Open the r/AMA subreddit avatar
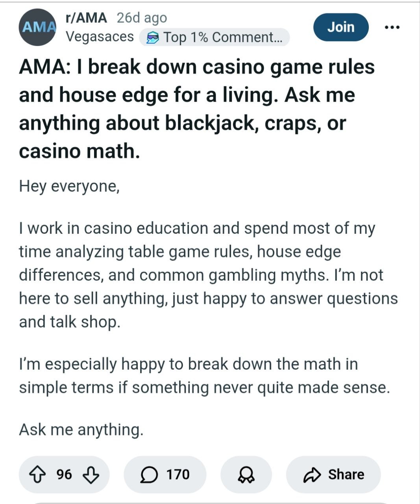The image size is (420, 504). click(x=37, y=27)
